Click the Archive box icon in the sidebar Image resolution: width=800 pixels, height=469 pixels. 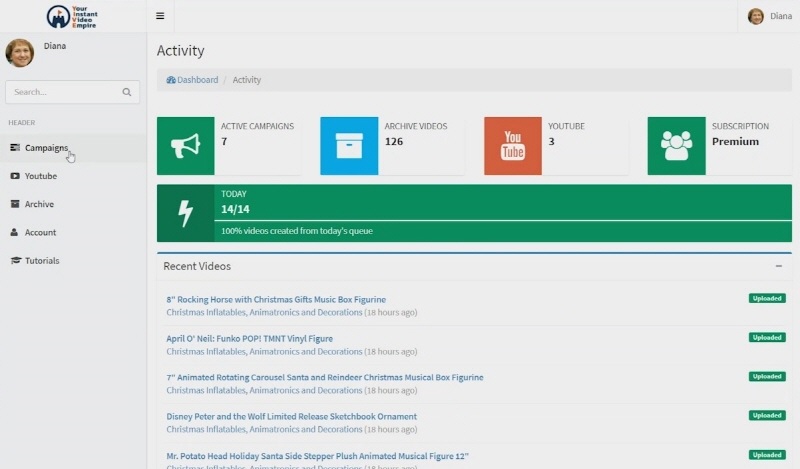tap(15, 204)
